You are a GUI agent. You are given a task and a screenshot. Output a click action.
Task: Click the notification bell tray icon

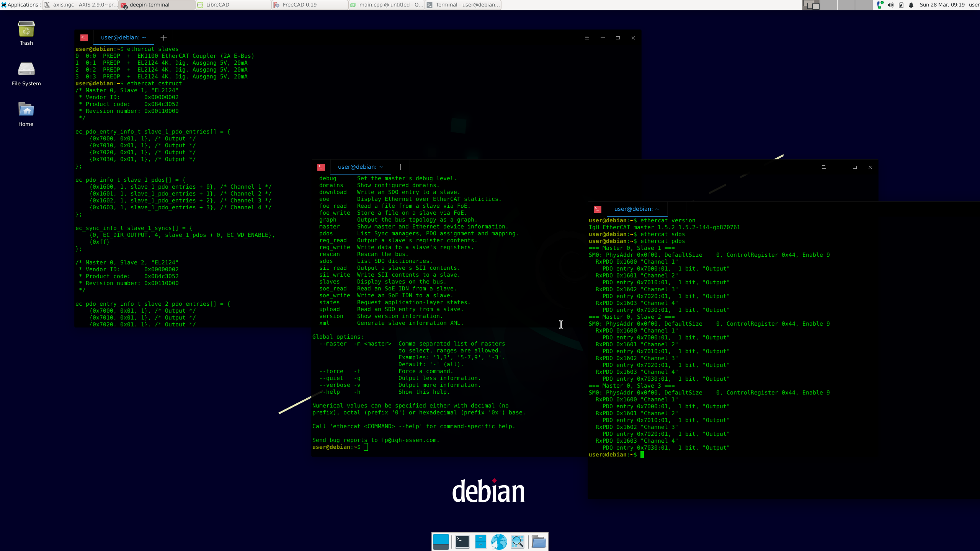coord(911,5)
